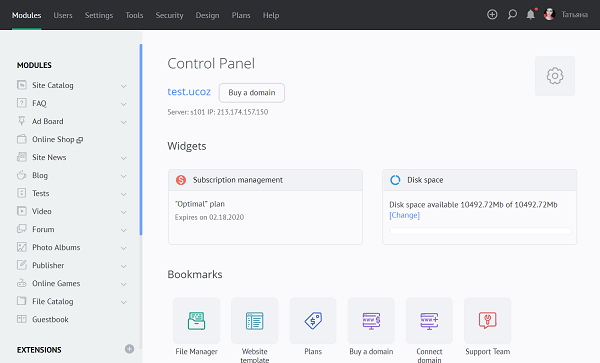Click the Tests module icon
Viewport: 600px width, 363px height.
22,193
